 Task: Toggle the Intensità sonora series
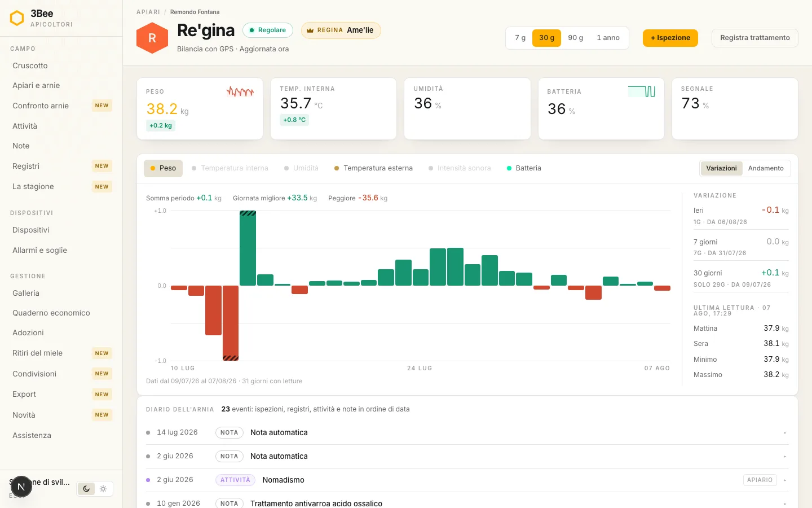(460, 168)
